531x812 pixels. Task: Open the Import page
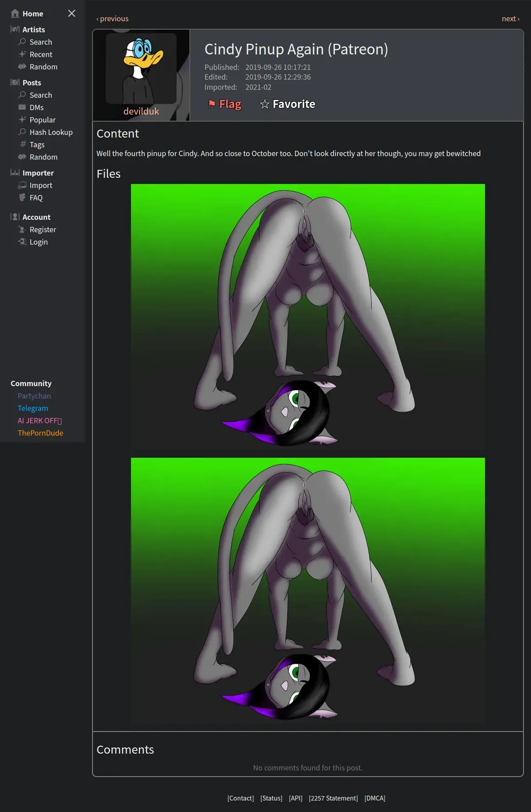[41, 185]
